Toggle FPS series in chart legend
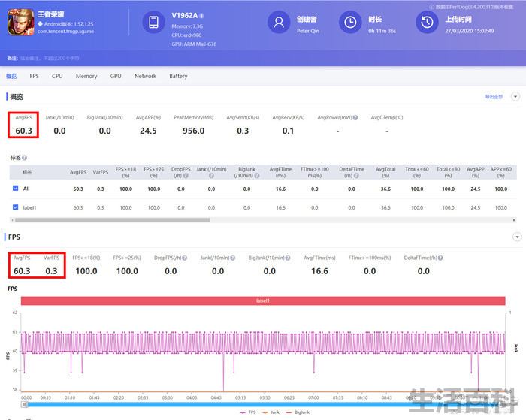Screen dimensions: 526x420 (248, 412)
